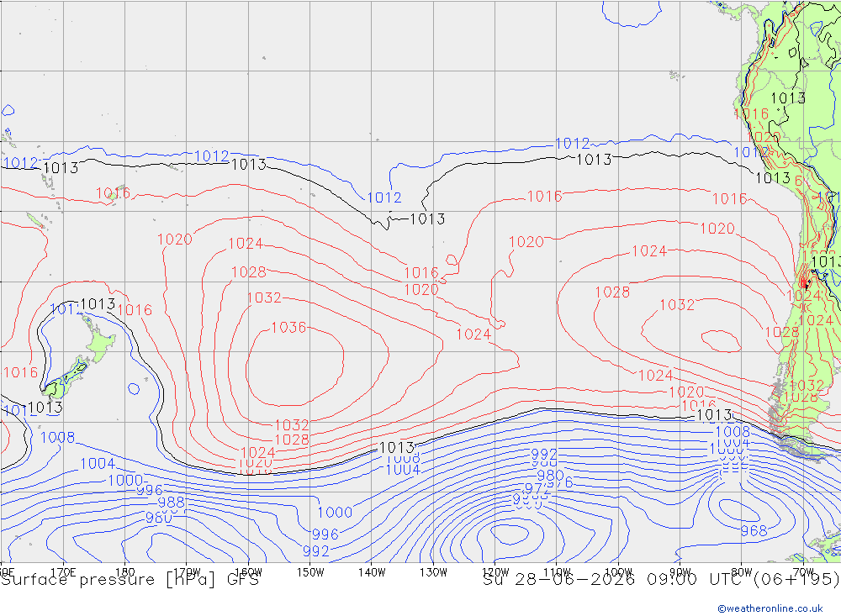
Task: Select the 100W longitude axis label
Action: click(x=618, y=572)
